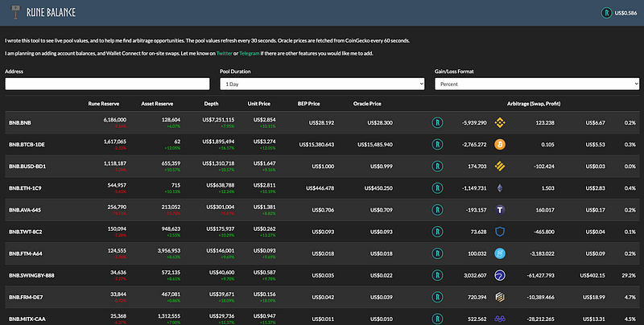Click the US$402.15 profit value
This screenshot has width=644, height=325.
592,275
